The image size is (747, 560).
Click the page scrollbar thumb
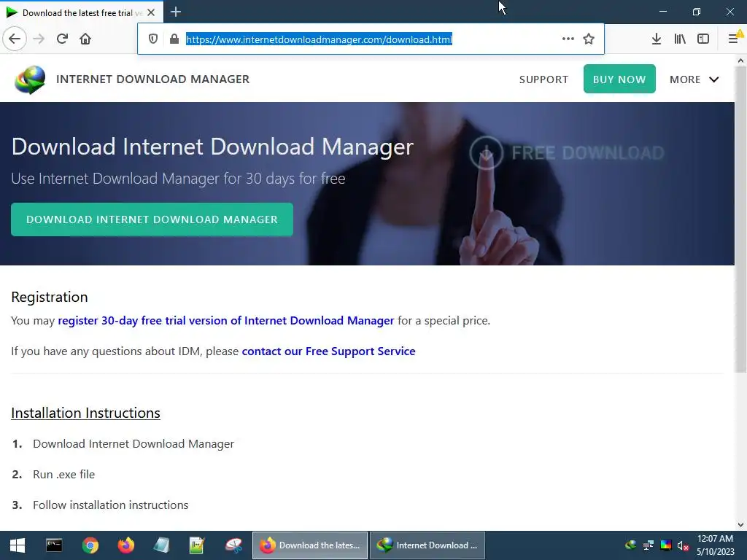point(740,219)
